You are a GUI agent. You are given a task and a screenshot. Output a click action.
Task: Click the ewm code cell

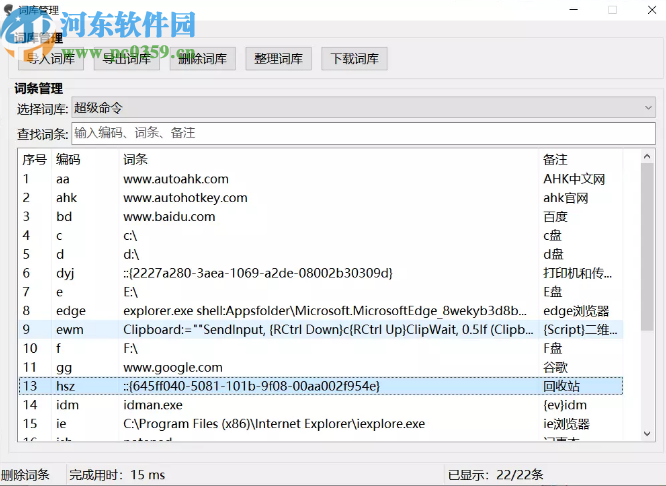[x=70, y=330]
